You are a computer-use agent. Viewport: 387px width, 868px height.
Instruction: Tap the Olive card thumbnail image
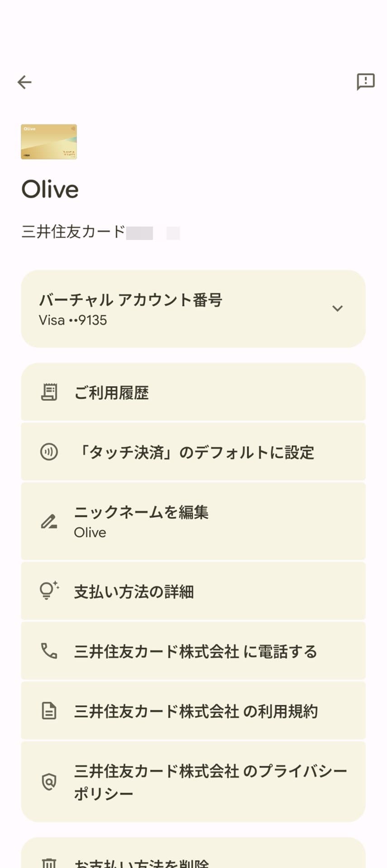49,142
